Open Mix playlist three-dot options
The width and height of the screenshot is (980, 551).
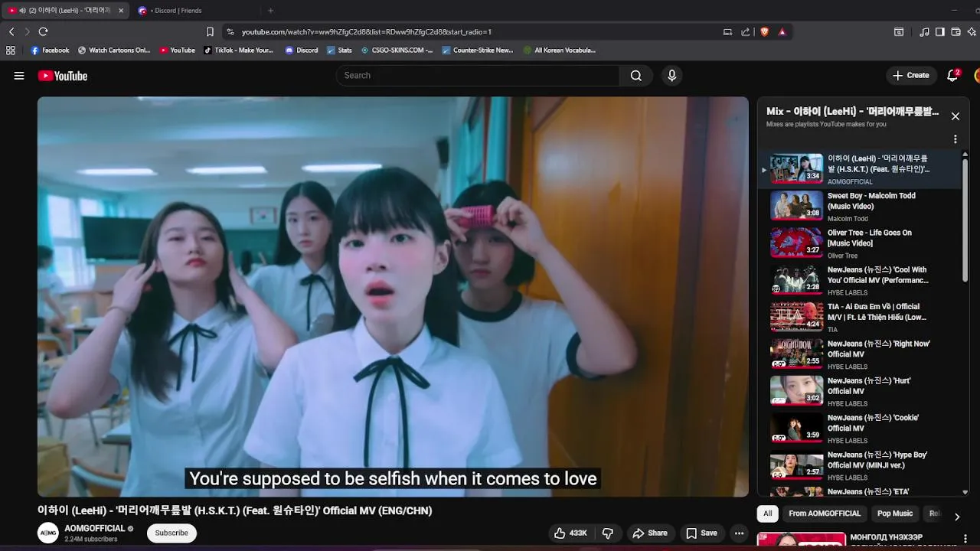pyautogui.click(x=955, y=139)
